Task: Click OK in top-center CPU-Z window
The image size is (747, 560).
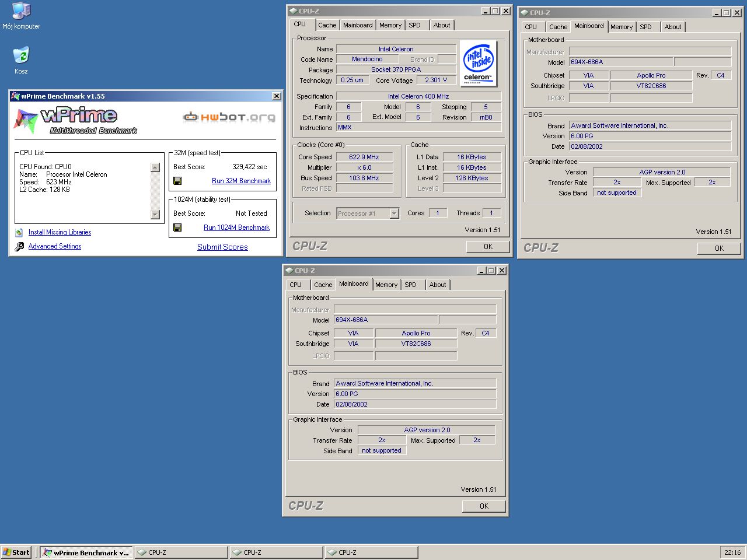Action: pos(488,247)
